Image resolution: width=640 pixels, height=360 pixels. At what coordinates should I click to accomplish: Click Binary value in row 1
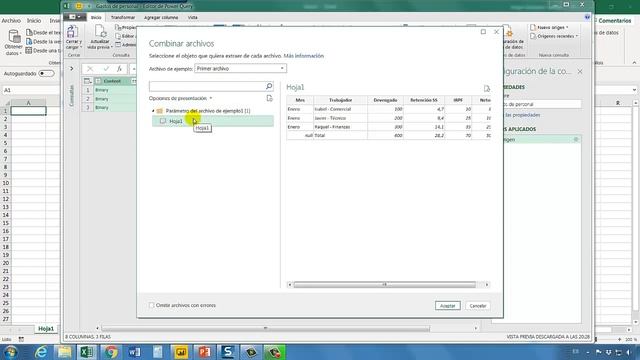[x=102, y=90]
